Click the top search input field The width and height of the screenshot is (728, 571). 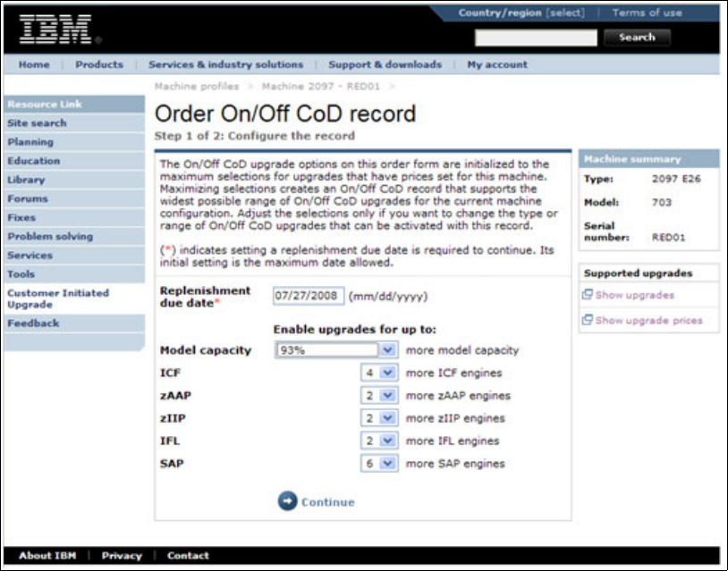click(536, 38)
